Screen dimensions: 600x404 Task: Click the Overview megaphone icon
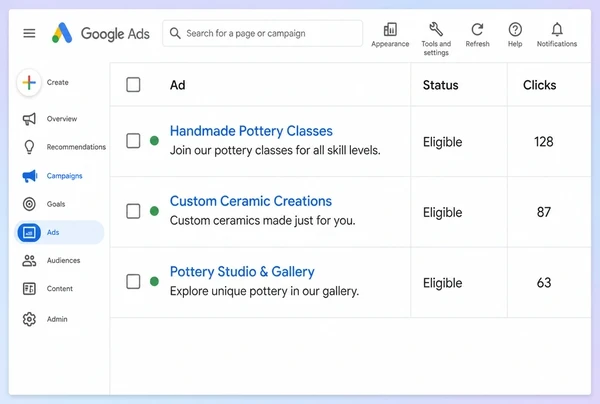[x=29, y=119]
